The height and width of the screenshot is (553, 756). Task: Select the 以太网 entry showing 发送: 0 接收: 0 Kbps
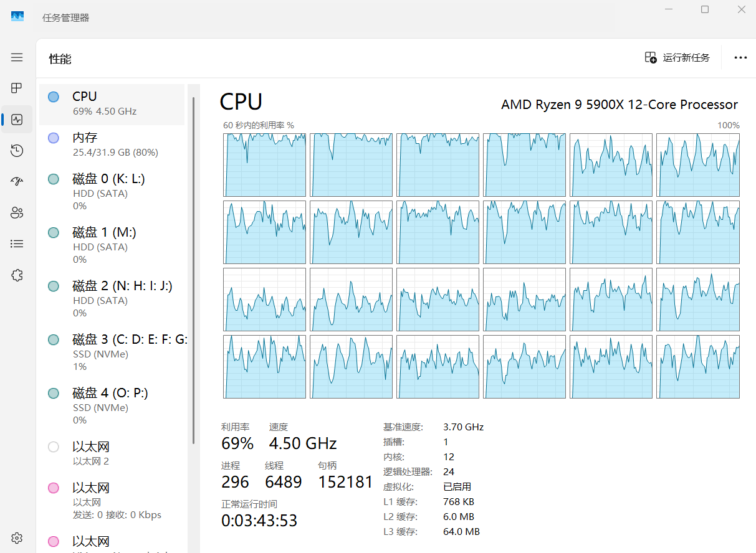pos(112,501)
